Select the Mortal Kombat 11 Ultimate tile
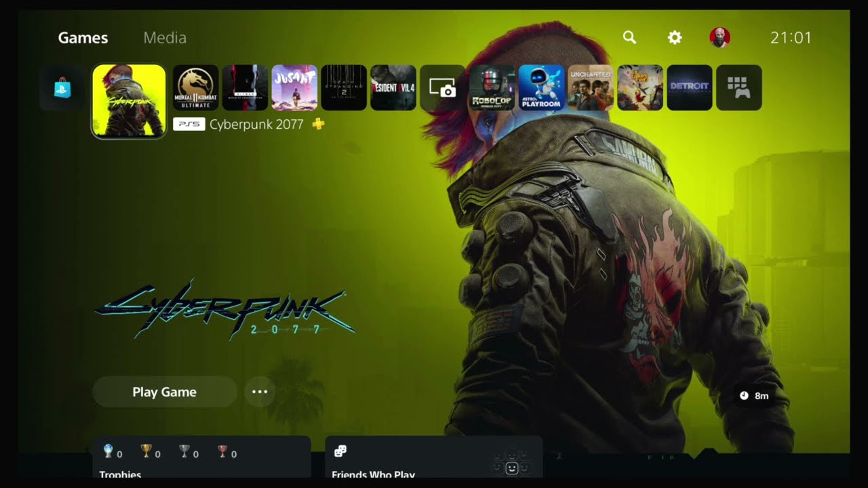Image resolution: width=868 pixels, height=488 pixels. click(x=196, y=87)
